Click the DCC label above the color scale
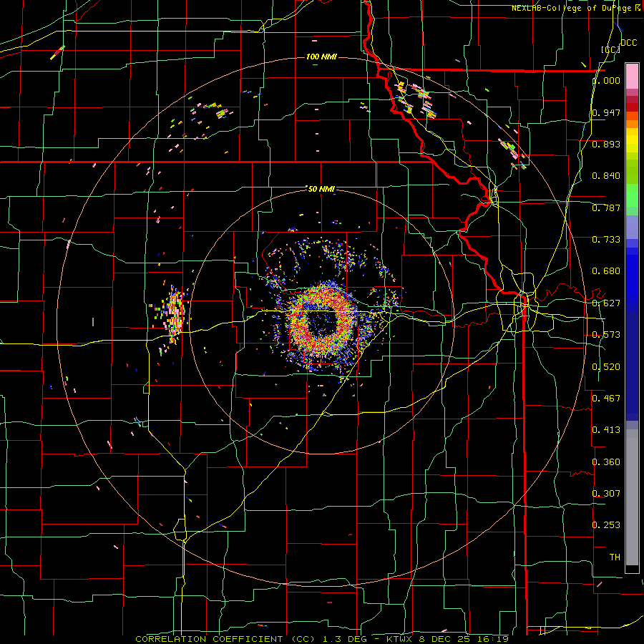 pos(629,43)
